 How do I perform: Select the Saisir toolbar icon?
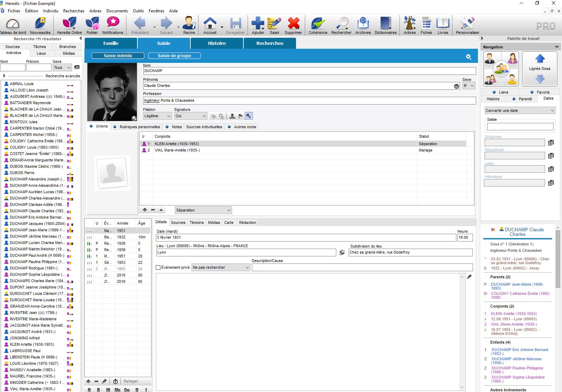(274, 26)
